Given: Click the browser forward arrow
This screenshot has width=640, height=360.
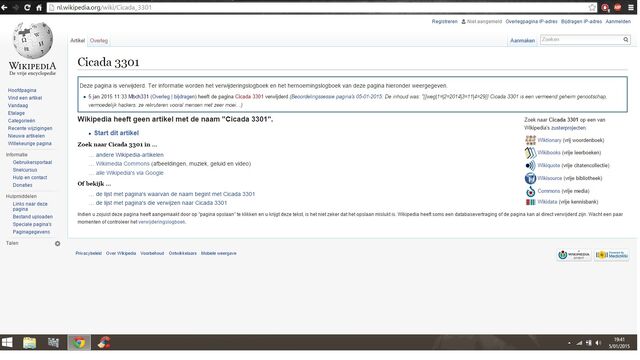Looking at the screenshot, I should pyautogui.click(x=16, y=7).
